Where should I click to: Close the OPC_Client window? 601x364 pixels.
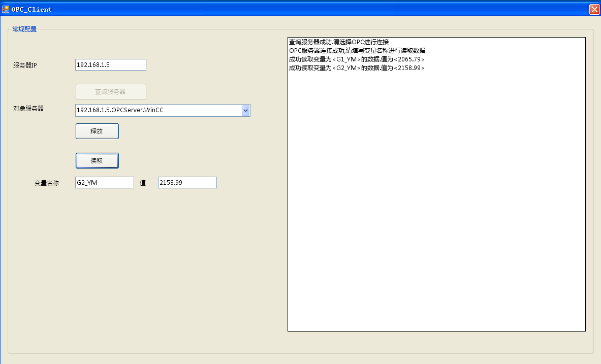point(594,9)
